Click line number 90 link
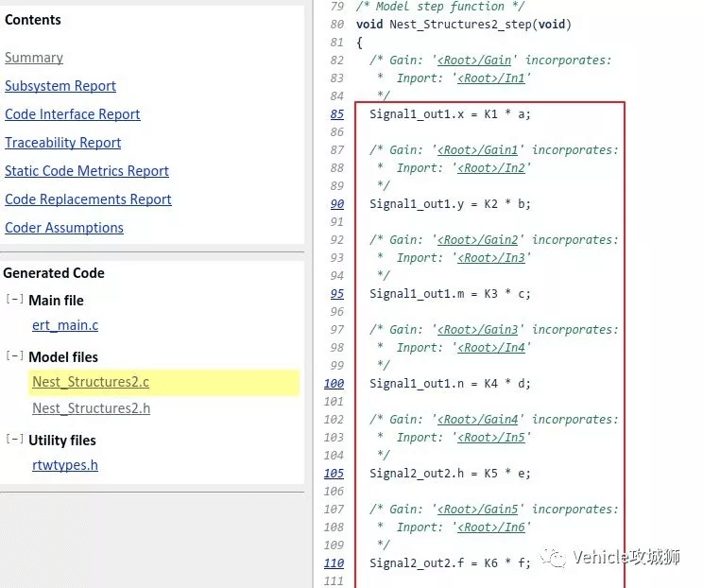703x588 pixels. tap(337, 203)
